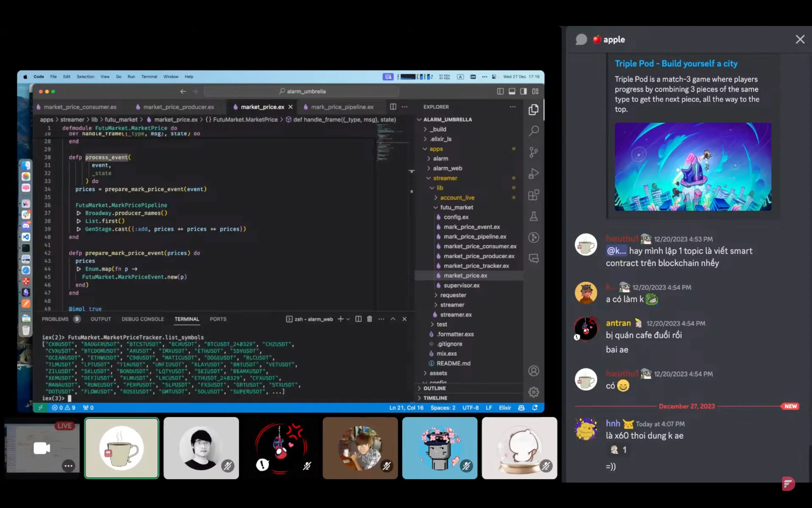Open the terminal launch profile dropdown
Image resolution: width=812 pixels, height=508 pixels.
[x=348, y=319]
